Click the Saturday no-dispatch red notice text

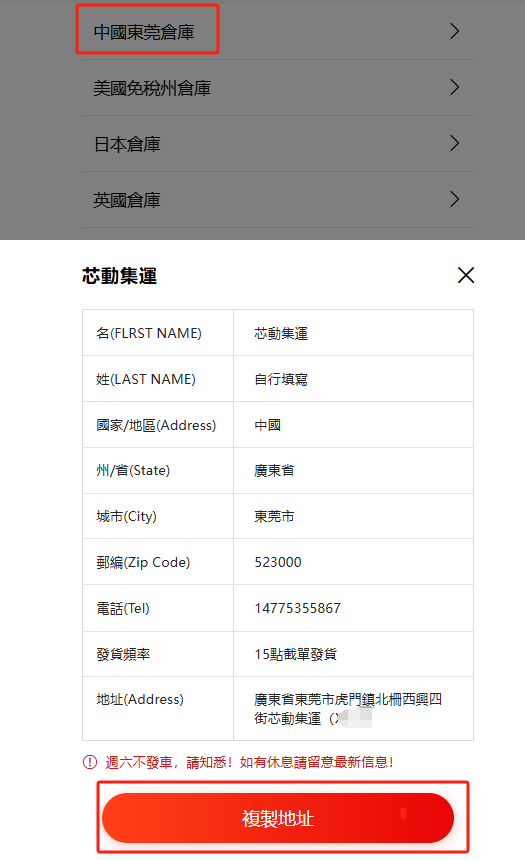249,762
